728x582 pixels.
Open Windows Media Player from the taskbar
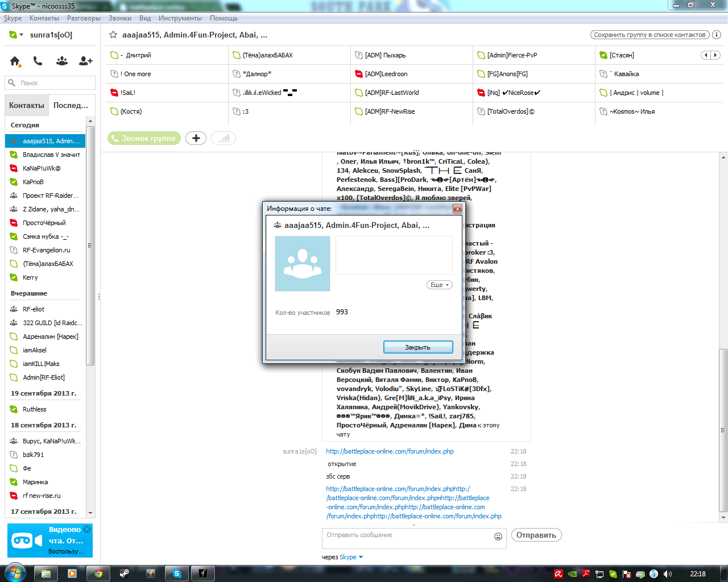(72, 573)
